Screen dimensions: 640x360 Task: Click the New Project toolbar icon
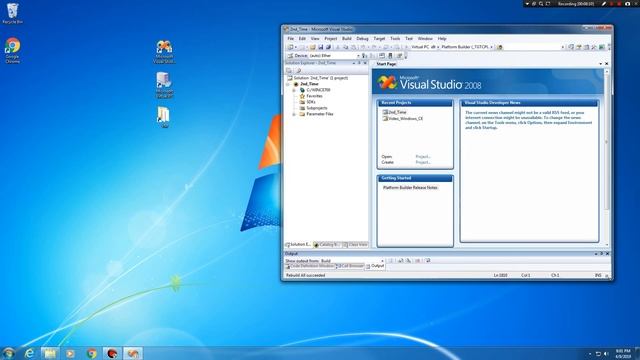(291, 47)
